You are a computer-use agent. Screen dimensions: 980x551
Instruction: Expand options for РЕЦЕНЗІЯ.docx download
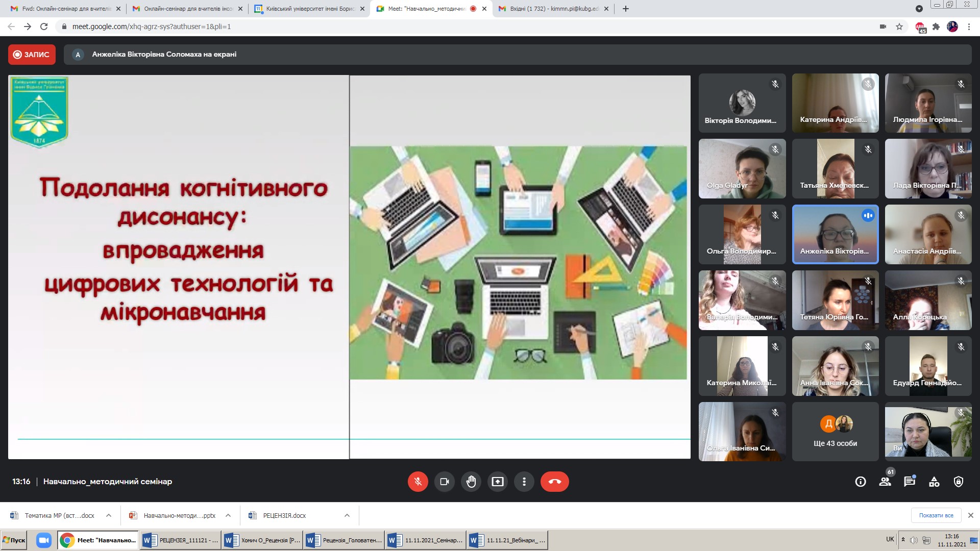[x=347, y=516]
